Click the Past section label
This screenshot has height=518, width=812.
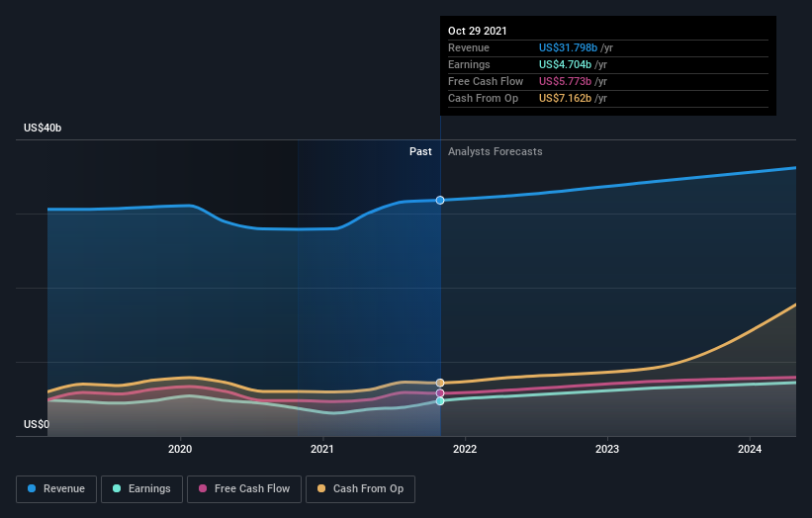pyautogui.click(x=420, y=151)
